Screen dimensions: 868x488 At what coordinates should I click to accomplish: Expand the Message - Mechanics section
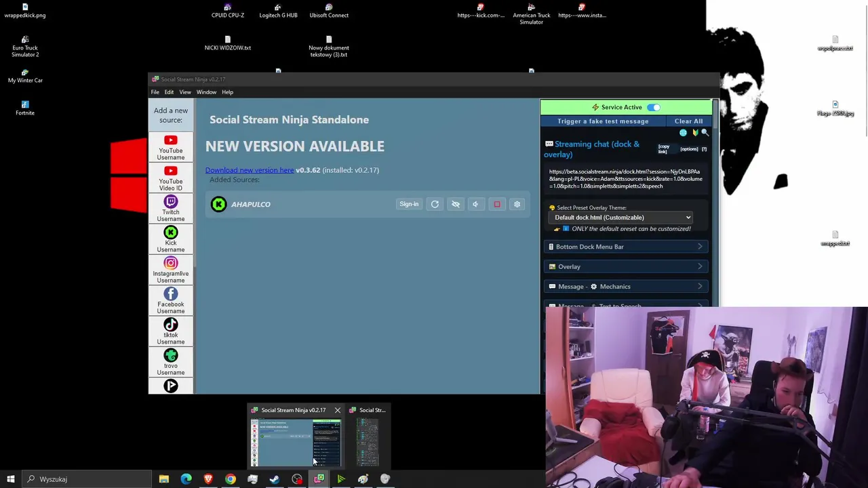tap(627, 286)
